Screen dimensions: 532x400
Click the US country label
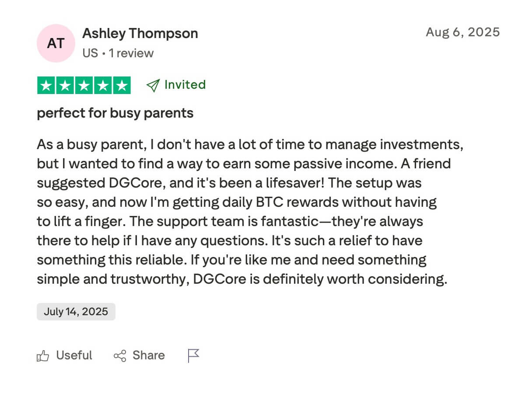point(90,53)
